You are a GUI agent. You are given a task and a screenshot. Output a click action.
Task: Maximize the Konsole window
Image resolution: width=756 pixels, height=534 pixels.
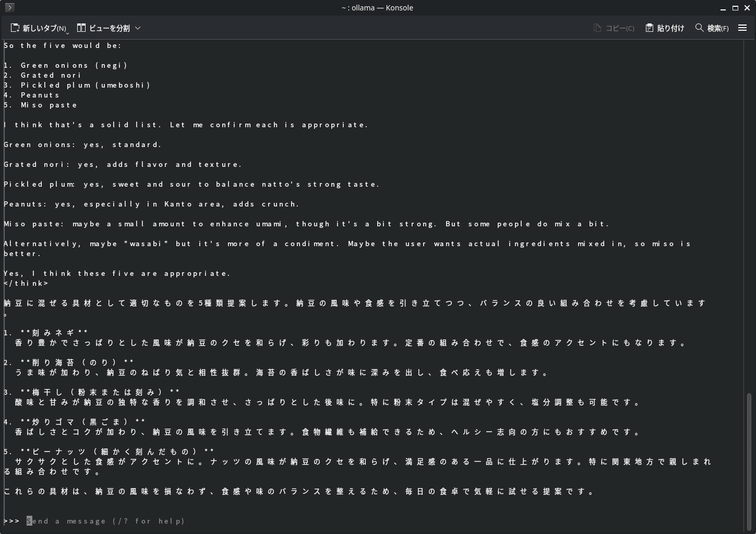(735, 8)
